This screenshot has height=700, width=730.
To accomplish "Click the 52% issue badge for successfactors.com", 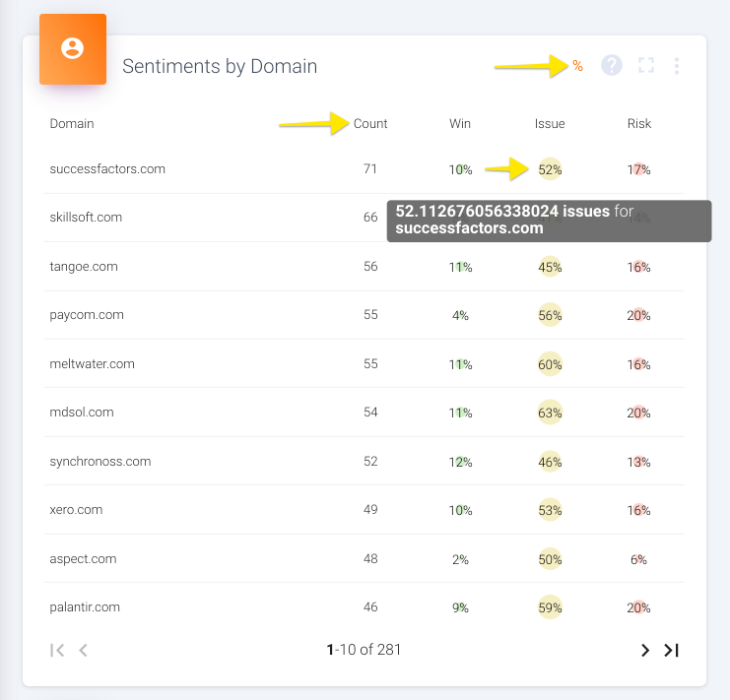I will tap(550, 169).
